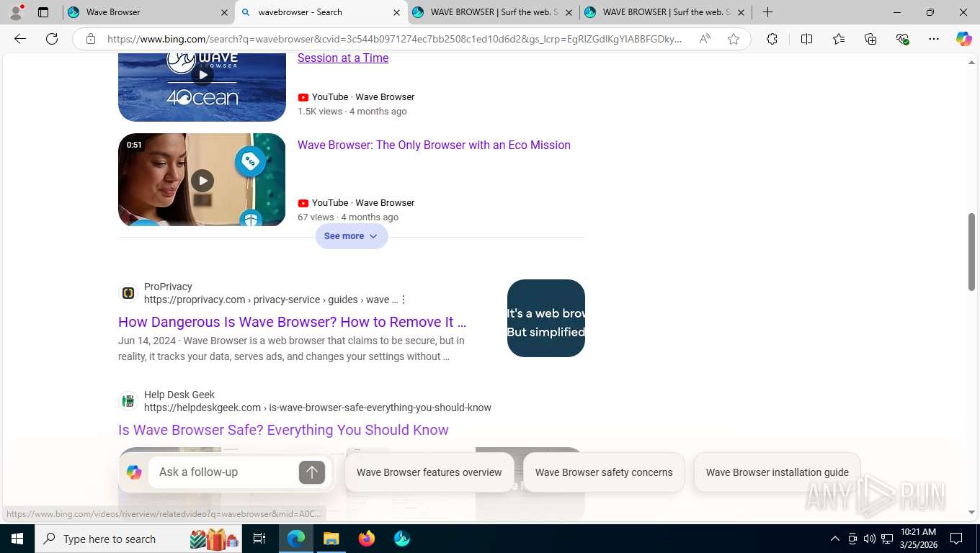Select Wave Browser installation guide suggestion
The height and width of the screenshot is (553, 980).
click(x=777, y=472)
